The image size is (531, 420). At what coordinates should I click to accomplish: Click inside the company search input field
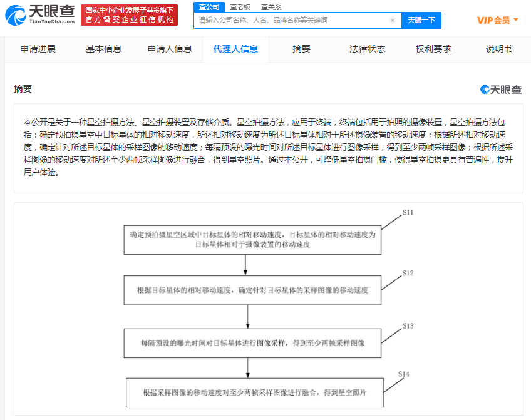(x=288, y=20)
